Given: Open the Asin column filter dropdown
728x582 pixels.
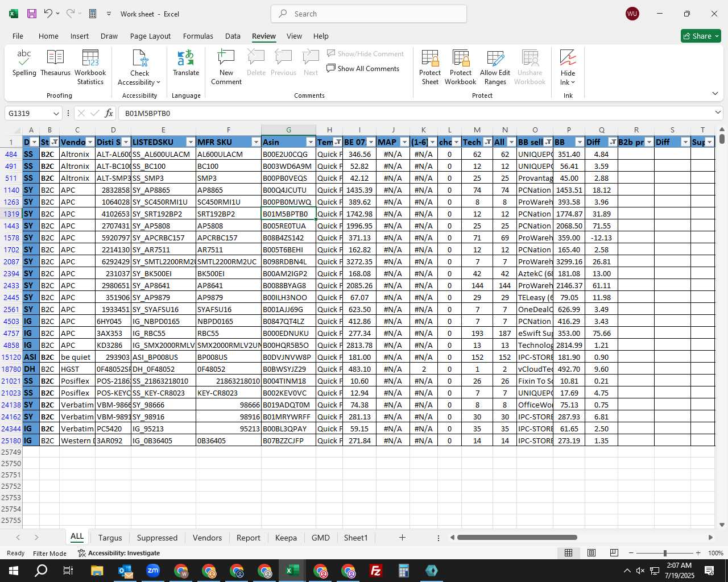Looking at the screenshot, I should tap(311, 142).
